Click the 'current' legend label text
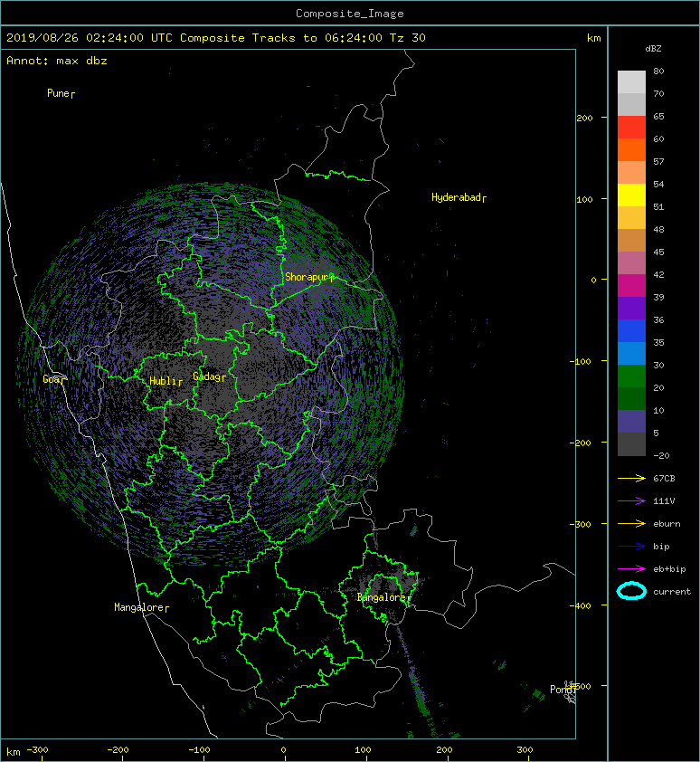 [672, 592]
